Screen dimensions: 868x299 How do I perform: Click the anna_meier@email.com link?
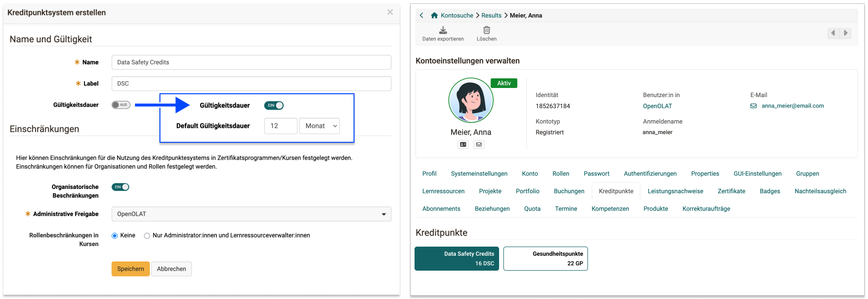pyautogui.click(x=793, y=106)
